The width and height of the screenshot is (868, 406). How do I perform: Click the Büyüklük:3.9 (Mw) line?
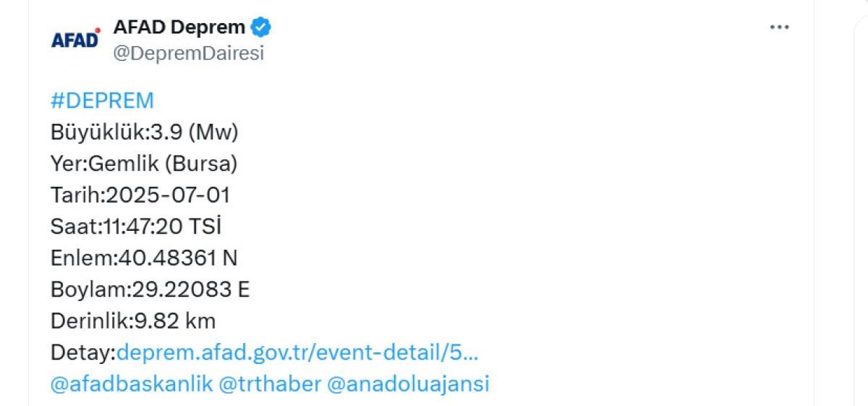tap(144, 132)
